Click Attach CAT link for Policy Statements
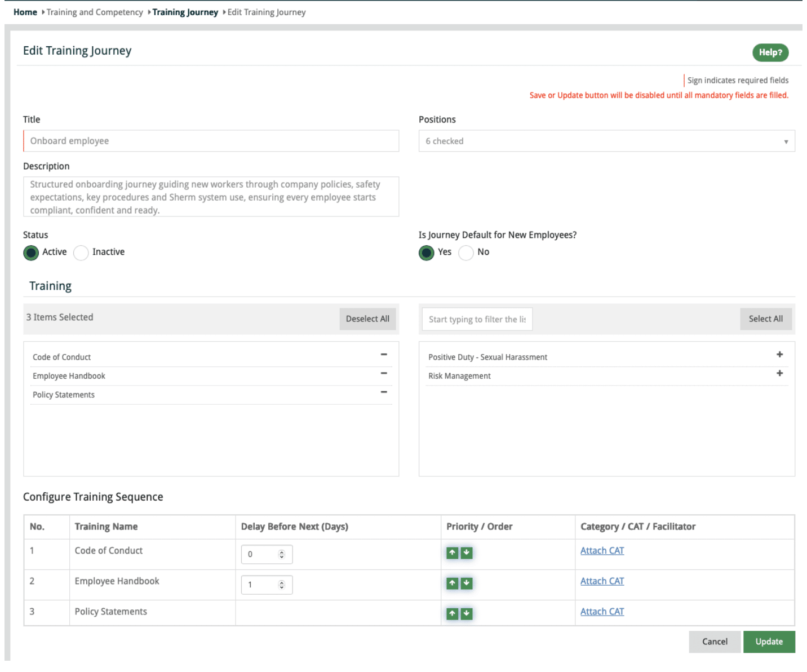Image resolution: width=807 pixels, height=672 pixels. [x=602, y=612]
